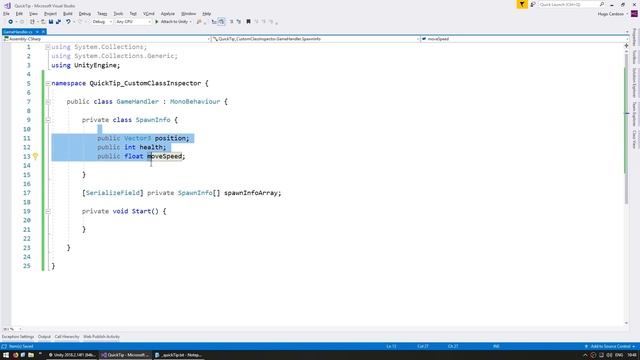Click Add to Source Control
The height and width of the screenshot is (360, 640).
pyautogui.click(x=610, y=347)
